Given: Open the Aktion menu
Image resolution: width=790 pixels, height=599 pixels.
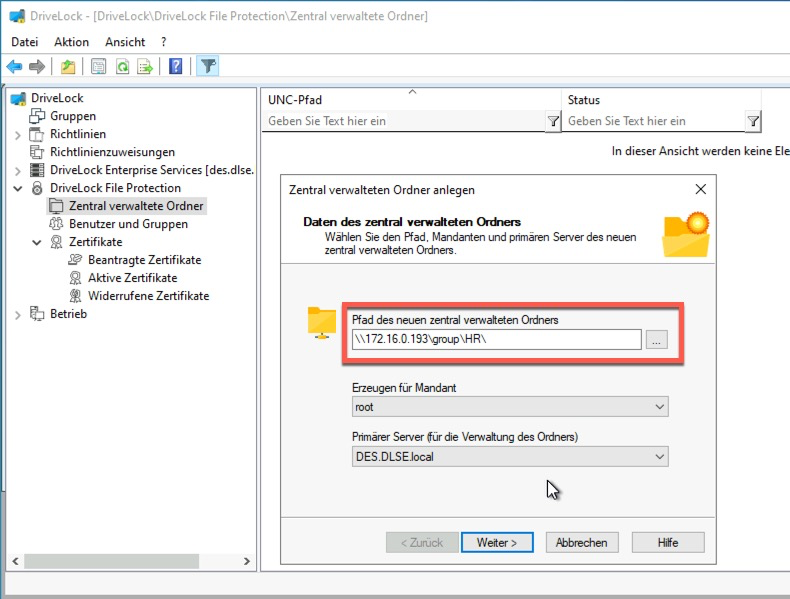Looking at the screenshot, I should [x=72, y=42].
